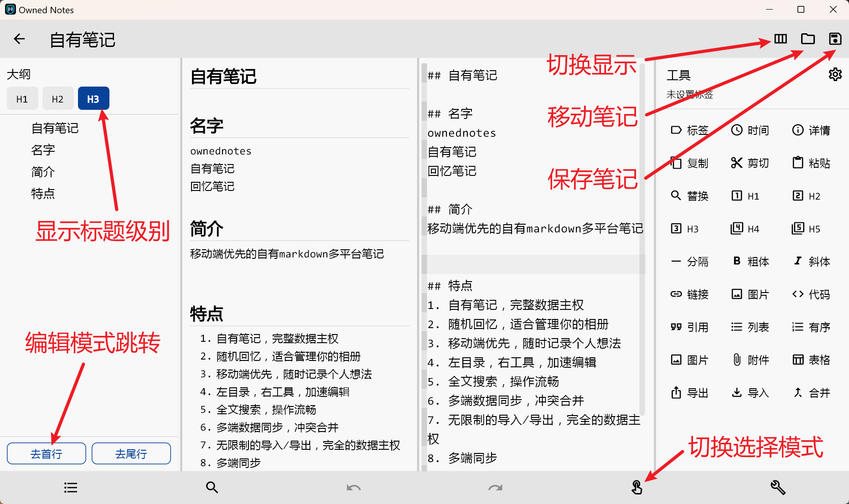Insert a 分隔 divider line
This screenshot has width=849, height=504.
tap(689, 262)
